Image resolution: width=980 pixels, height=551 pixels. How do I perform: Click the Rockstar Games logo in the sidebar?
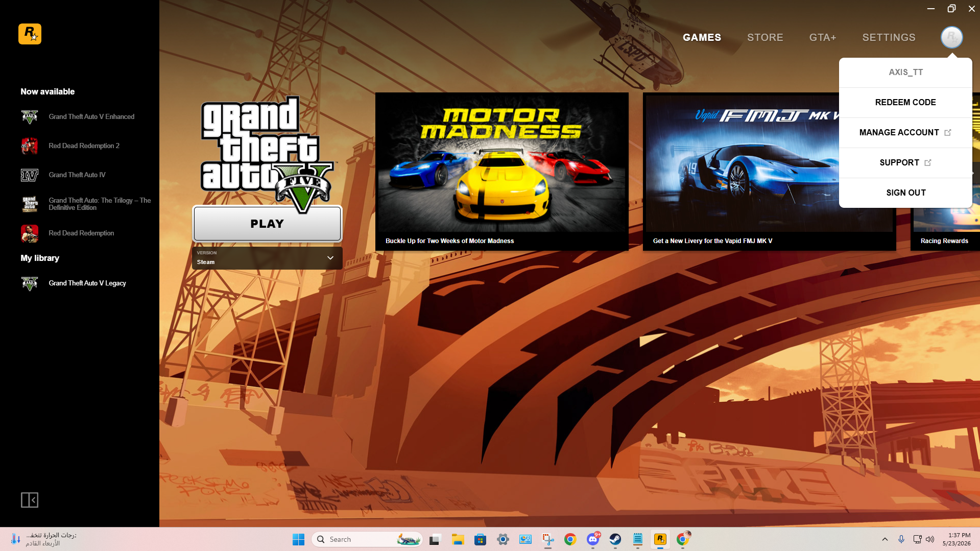tap(30, 34)
